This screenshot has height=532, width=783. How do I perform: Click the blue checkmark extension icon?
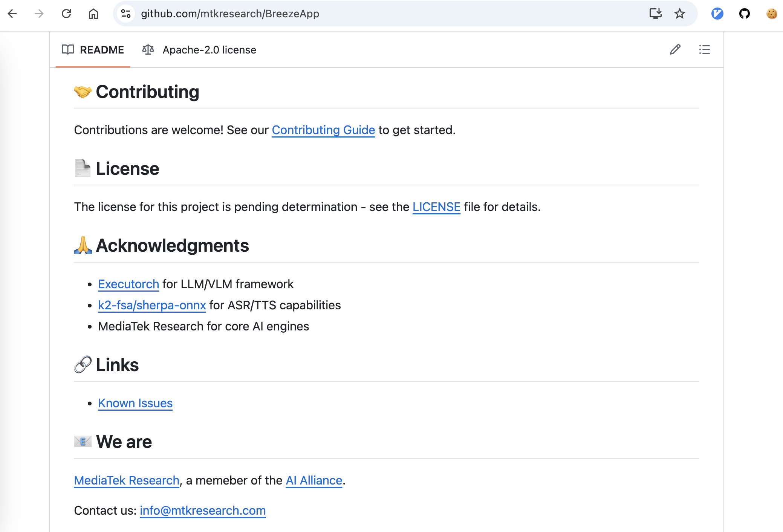(717, 14)
